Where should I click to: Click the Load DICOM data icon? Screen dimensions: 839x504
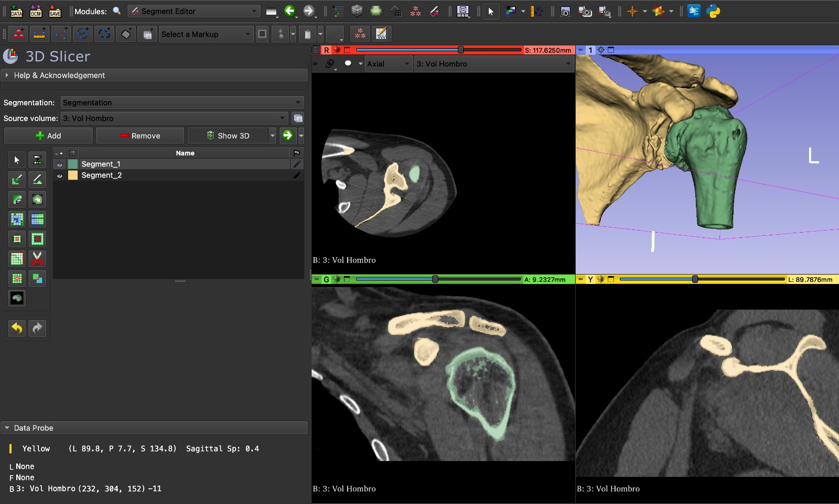(x=36, y=11)
